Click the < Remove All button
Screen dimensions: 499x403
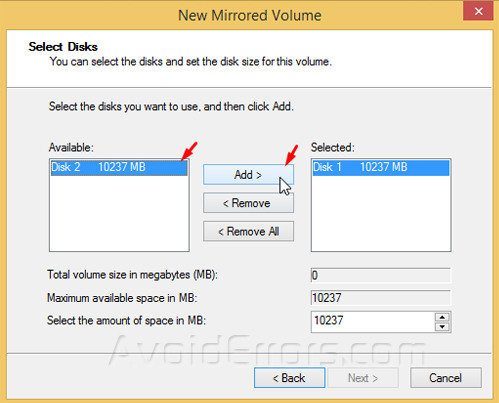point(248,231)
